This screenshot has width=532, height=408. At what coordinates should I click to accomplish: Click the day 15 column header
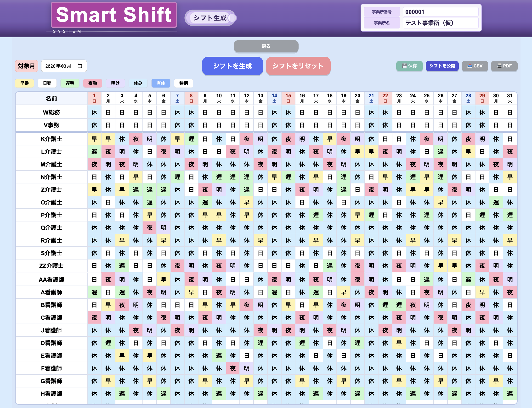click(288, 98)
